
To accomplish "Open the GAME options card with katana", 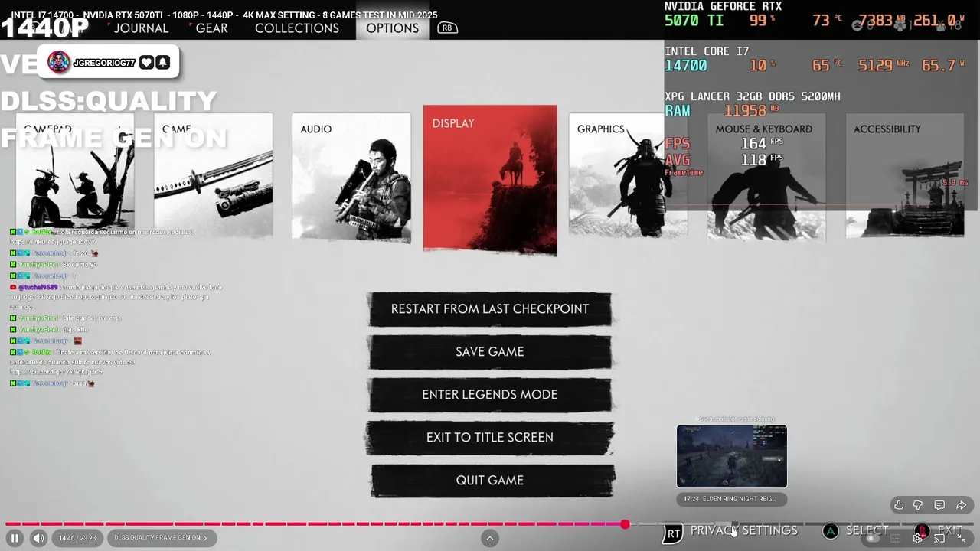I will point(213,176).
